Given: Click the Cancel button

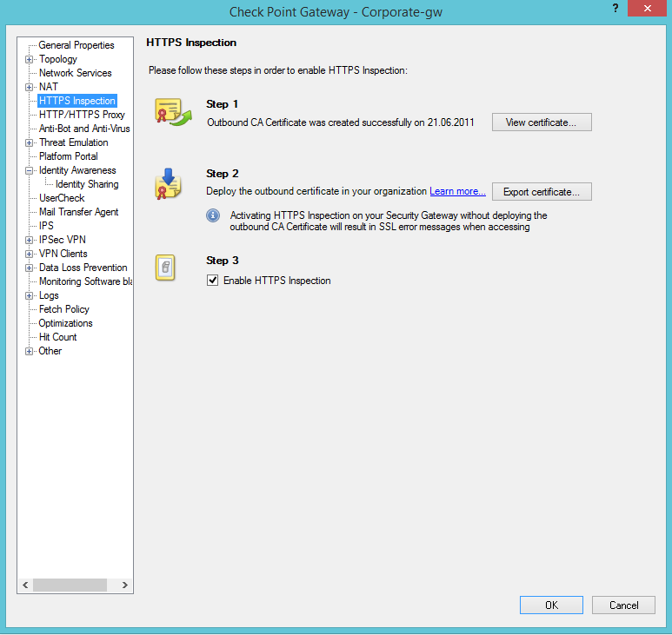Looking at the screenshot, I should click(x=623, y=605).
